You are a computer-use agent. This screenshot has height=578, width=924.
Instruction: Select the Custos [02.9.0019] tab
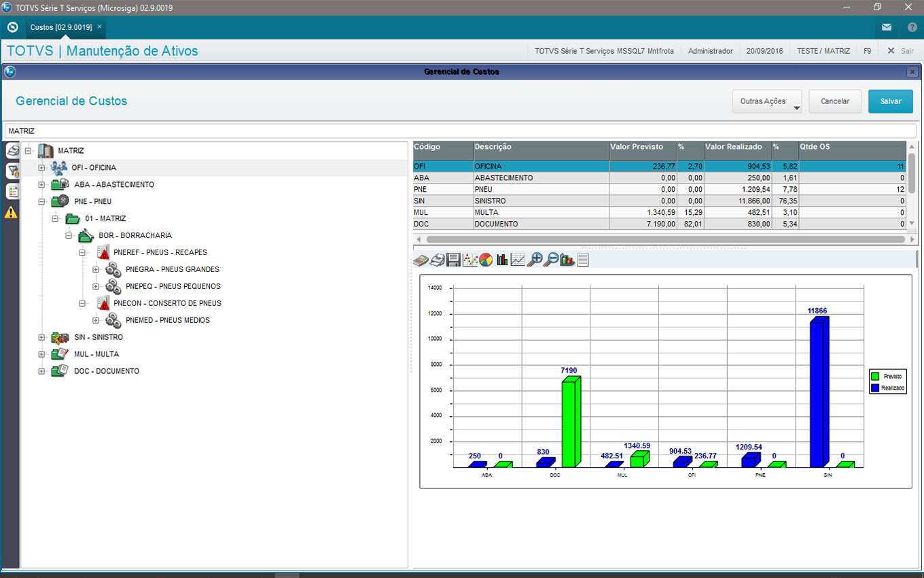[x=61, y=27]
